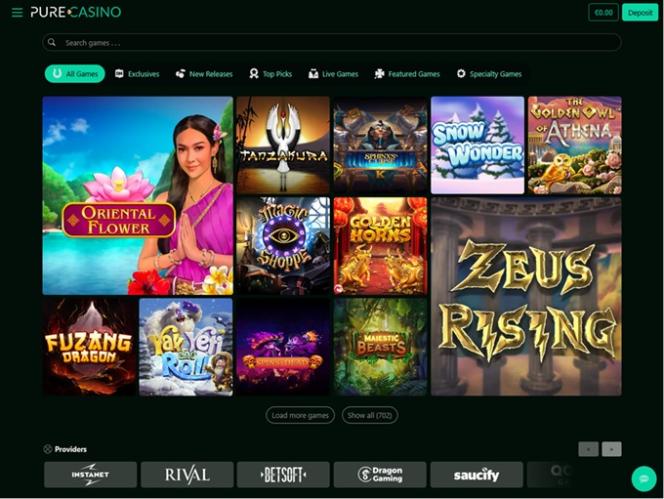Screen dimensions: 664x499
Task: Click the Show all (702) button
Action: coord(370,415)
